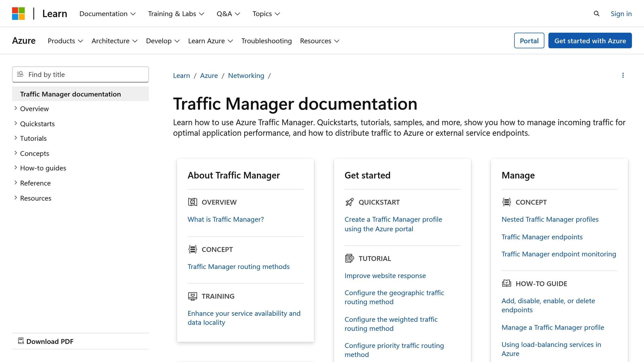Image resolution: width=644 pixels, height=362 pixels.
Task: Open Configure the weighted traffic routing link
Action: click(391, 324)
